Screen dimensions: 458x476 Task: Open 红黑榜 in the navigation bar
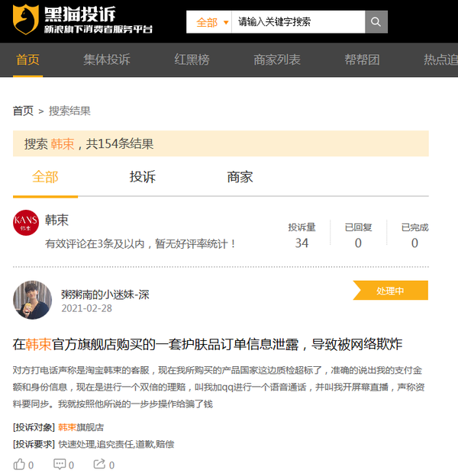pos(192,59)
